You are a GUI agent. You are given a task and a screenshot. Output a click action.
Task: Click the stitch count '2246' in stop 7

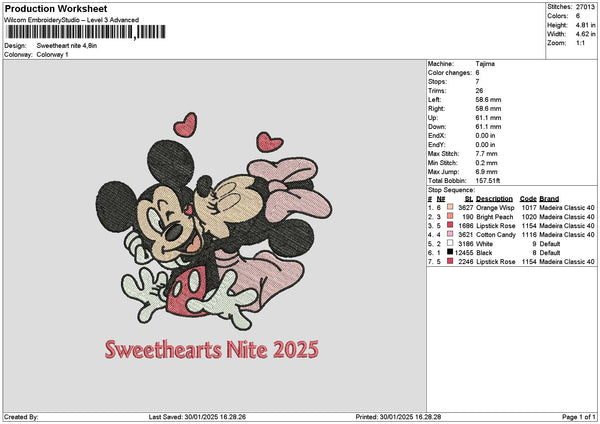tap(466, 262)
